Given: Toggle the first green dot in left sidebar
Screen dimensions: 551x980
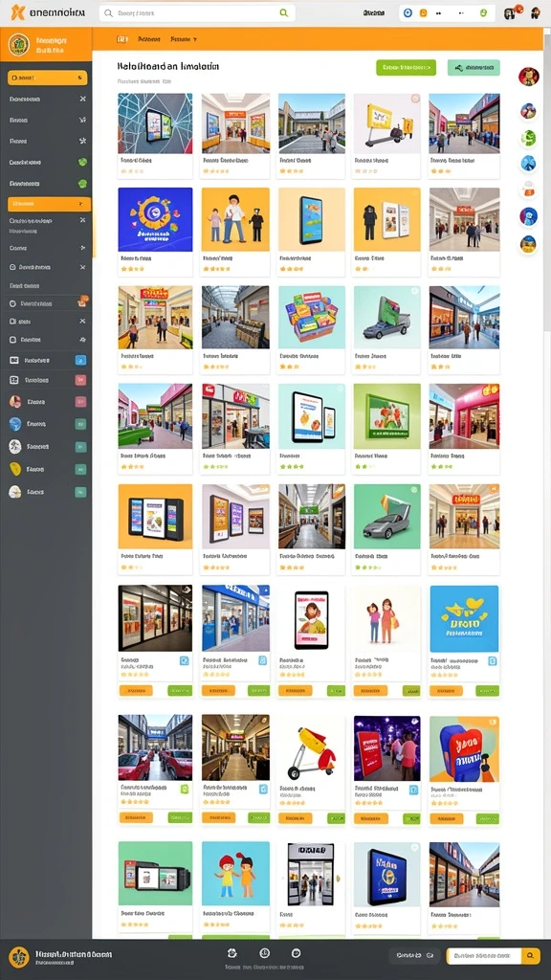Looking at the screenshot, I should [x=82, y=162].
